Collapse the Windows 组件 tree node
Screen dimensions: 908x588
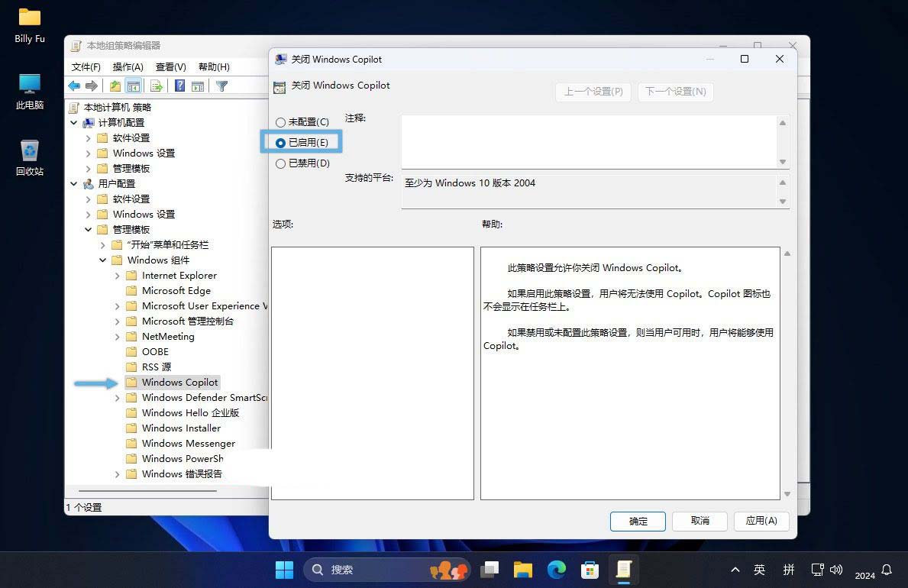click(x=102, y=260)
